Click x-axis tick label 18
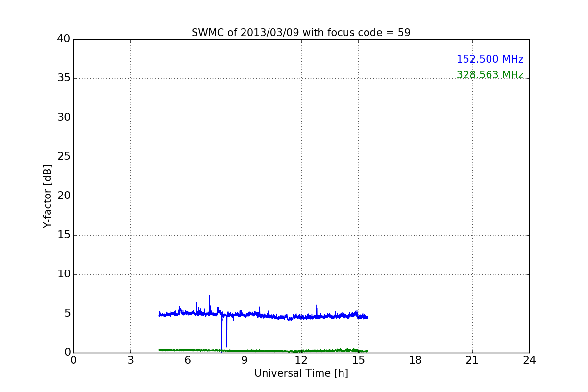Image resolution: width=588 pixels, height=392 pixels. point(416,360)
